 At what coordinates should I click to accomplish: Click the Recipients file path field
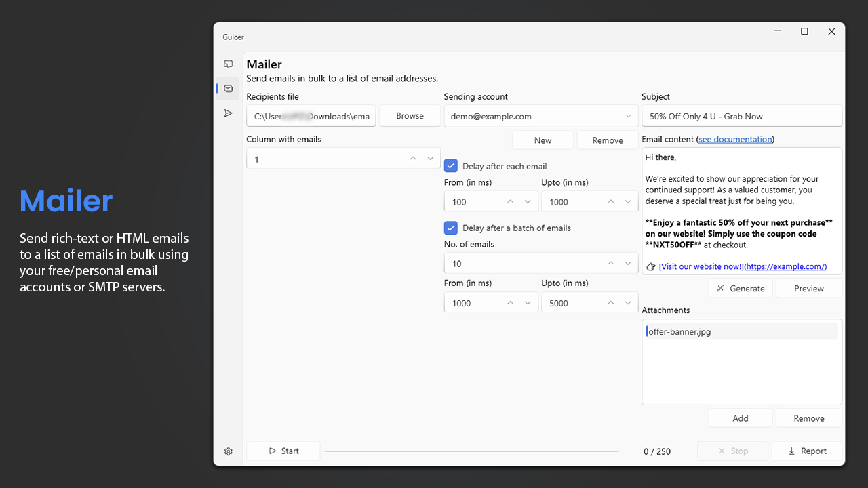(311, 116)
